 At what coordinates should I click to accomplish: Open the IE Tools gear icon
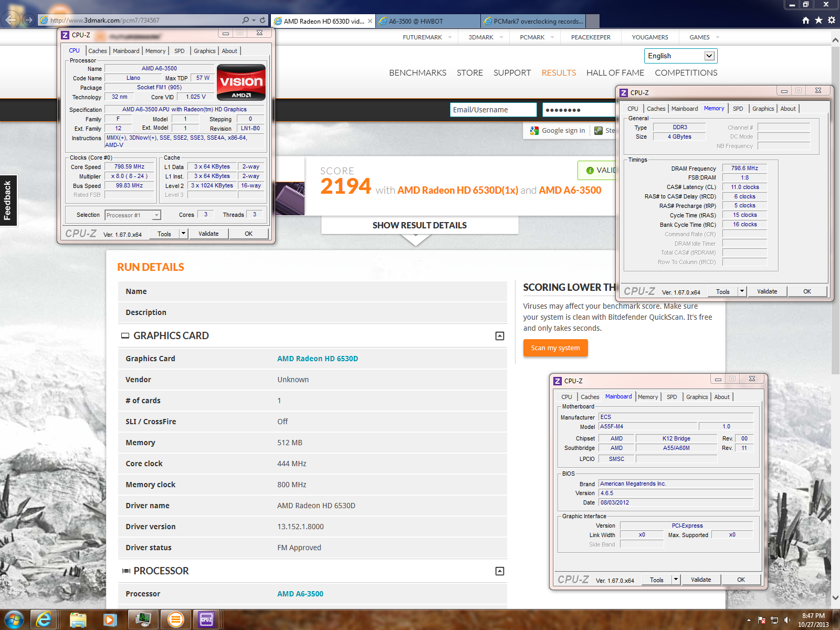(x=832, y=20)
